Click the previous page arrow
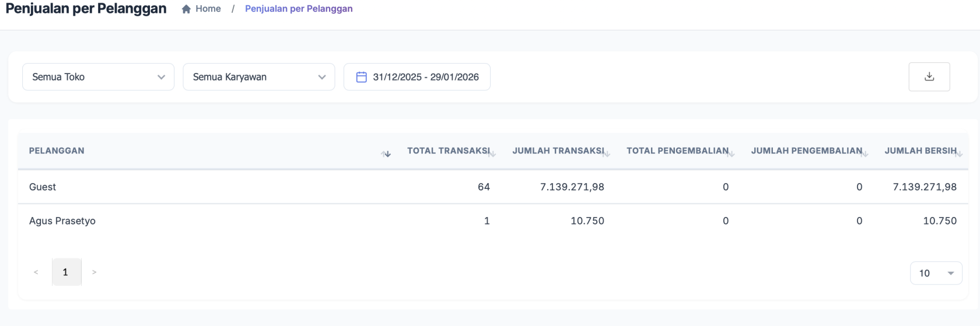Image resolution: width=980 pixels, height=326 pixels. 36,272
